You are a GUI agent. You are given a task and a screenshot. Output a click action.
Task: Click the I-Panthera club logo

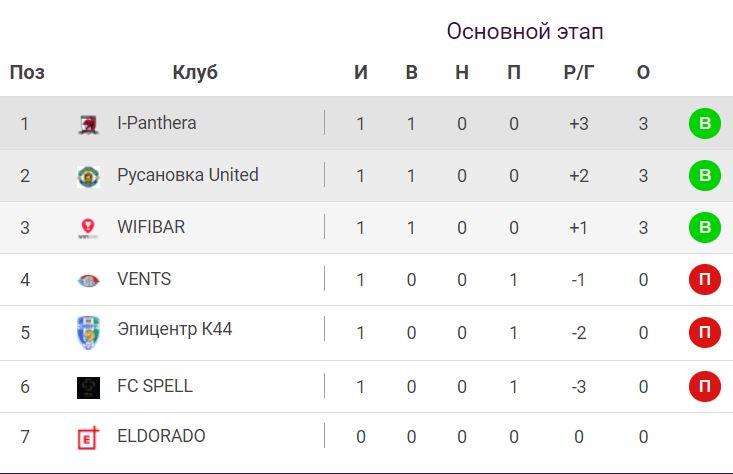coord(88,124)
